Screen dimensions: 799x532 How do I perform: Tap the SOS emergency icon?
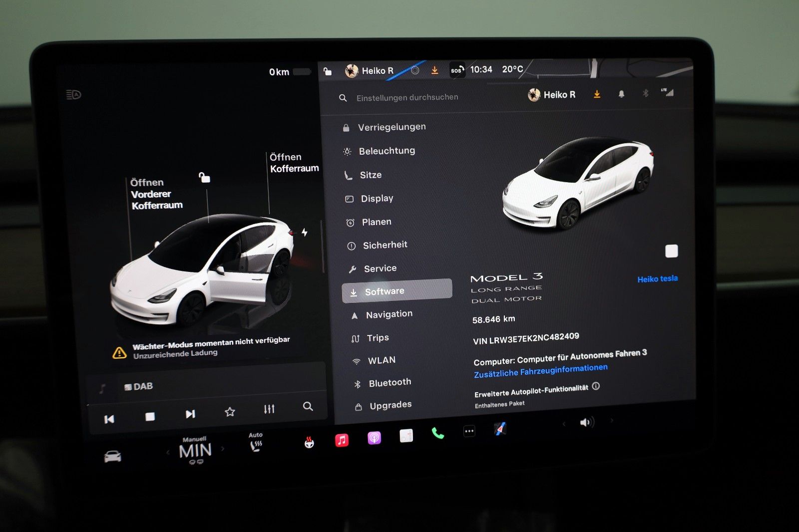click(x=457, y=70)
